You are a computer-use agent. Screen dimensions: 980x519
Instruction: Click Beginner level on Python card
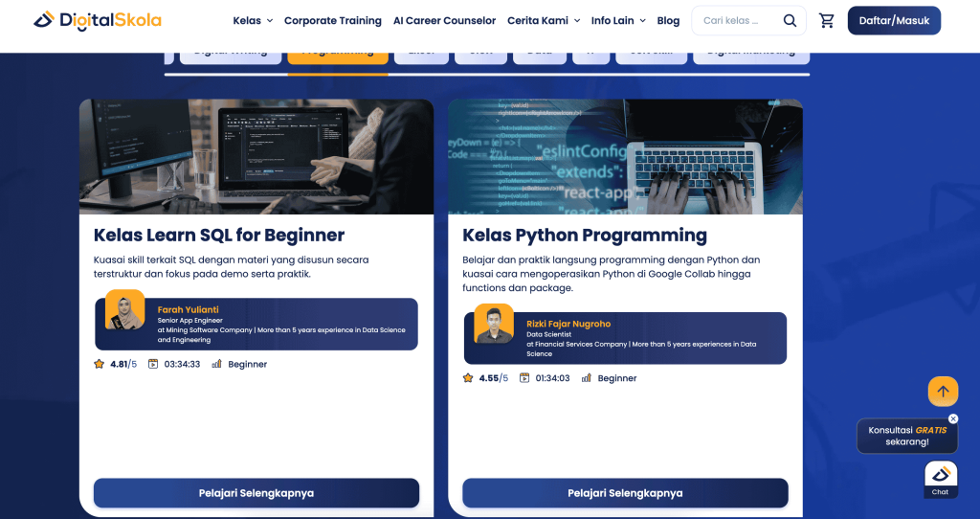tap(617, 378)
